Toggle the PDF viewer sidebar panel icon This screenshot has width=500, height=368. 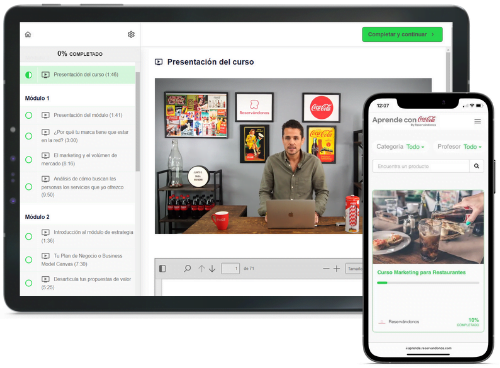point(162,268)
